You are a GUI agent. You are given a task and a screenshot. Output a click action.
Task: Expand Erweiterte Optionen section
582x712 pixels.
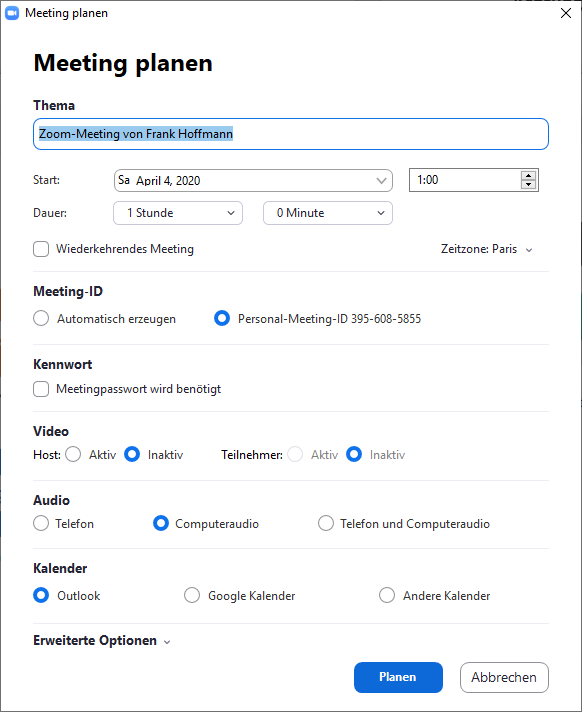[x=102, y=641]
